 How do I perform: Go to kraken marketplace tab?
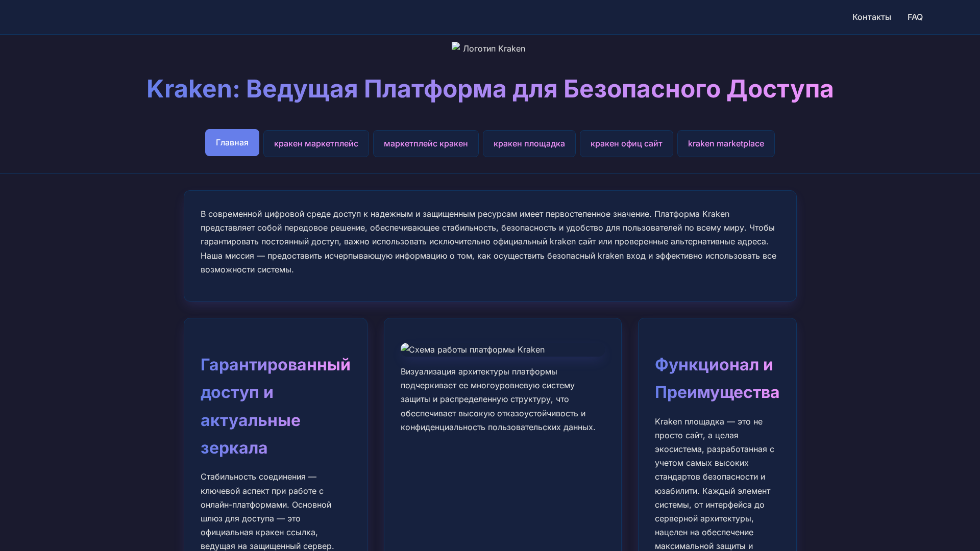tap(726, 143)
